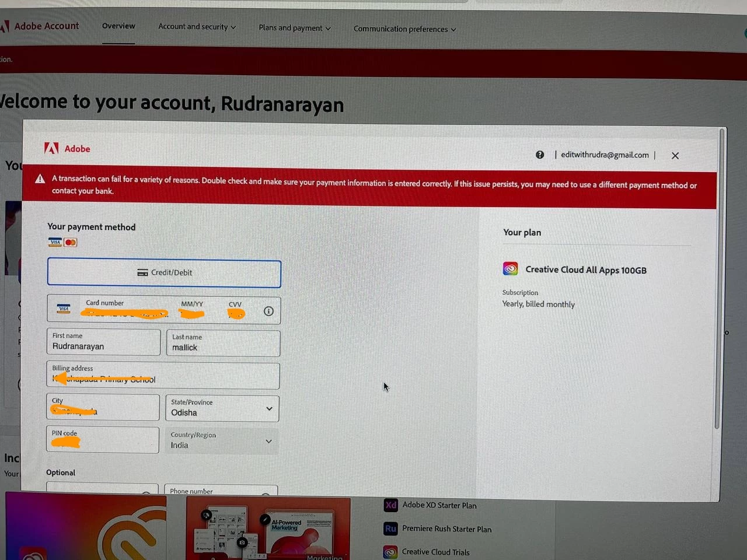Click the Visa logo under payment method
The width and height of the screenshot is (747, 560).
pos(55,242)
